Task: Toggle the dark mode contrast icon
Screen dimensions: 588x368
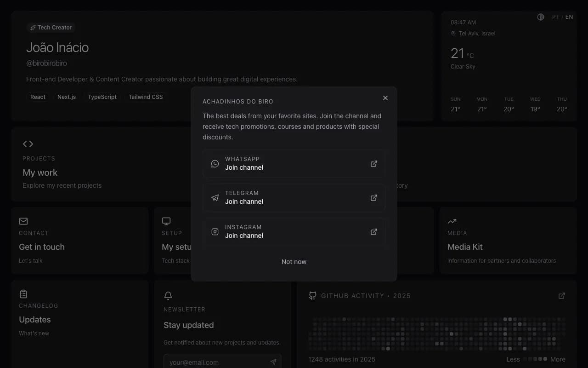Action: pyautogui.click(x=541, y=17)
